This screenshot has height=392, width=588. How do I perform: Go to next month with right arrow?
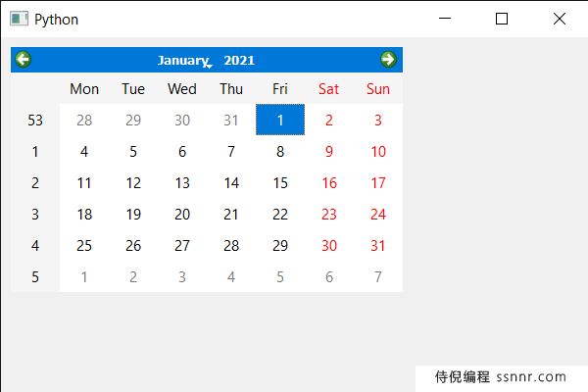click(x=388, y=59)
